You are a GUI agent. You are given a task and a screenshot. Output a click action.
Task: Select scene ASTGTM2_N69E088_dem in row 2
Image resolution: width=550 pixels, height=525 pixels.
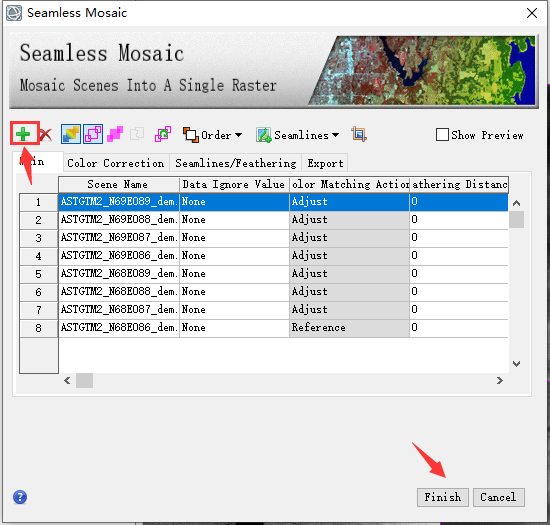coord(119,220)
